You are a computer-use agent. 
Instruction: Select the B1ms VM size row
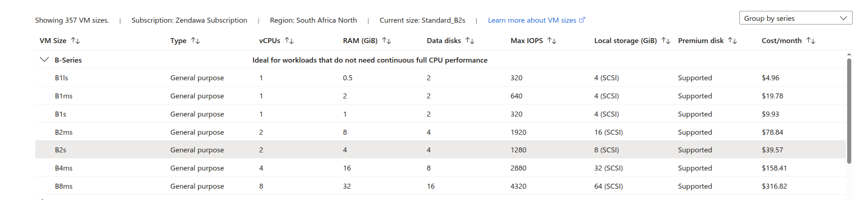440,96
